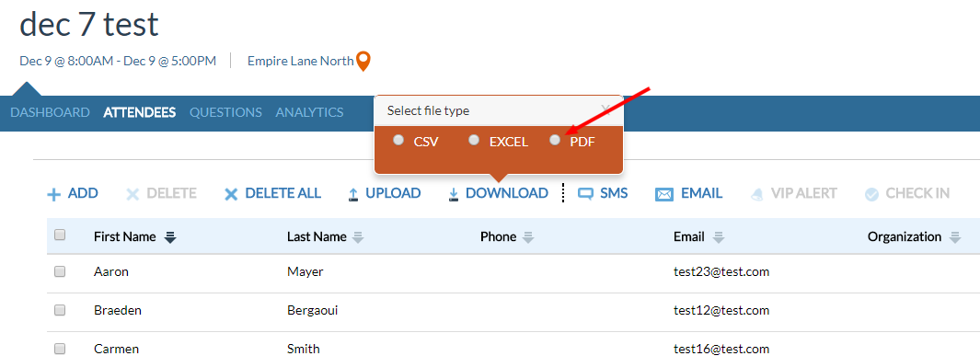Click the CHECK IN checkmark icon

coord(871,195)
